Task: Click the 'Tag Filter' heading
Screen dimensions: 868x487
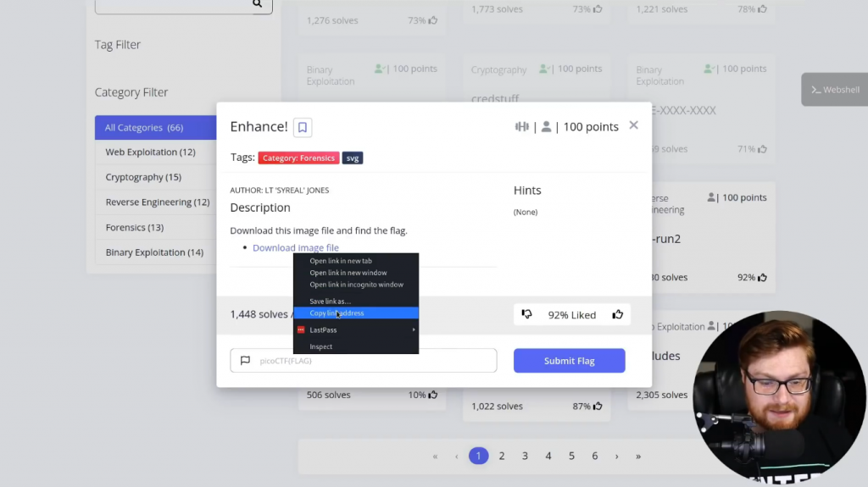Action: click(x=117, y=44)
